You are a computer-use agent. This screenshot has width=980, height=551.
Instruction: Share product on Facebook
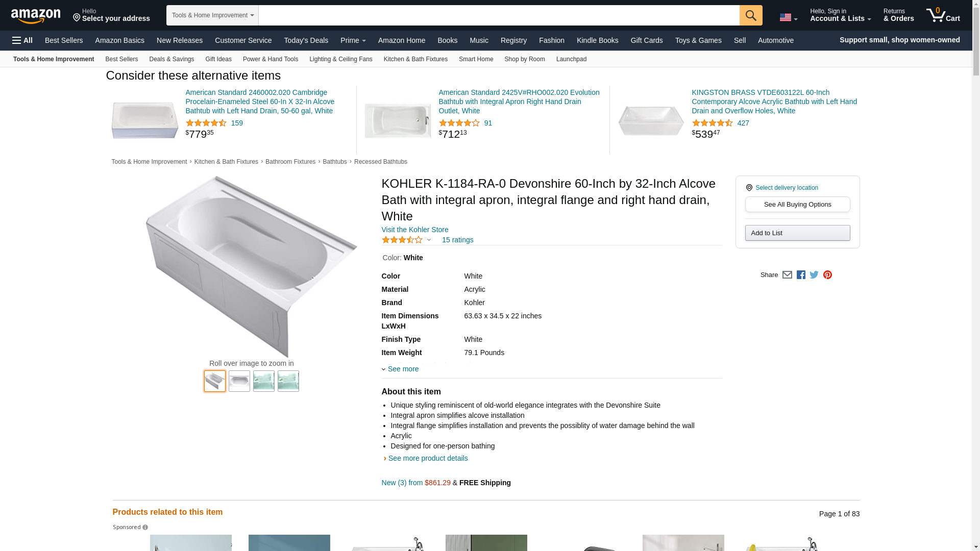pos(801,275)
